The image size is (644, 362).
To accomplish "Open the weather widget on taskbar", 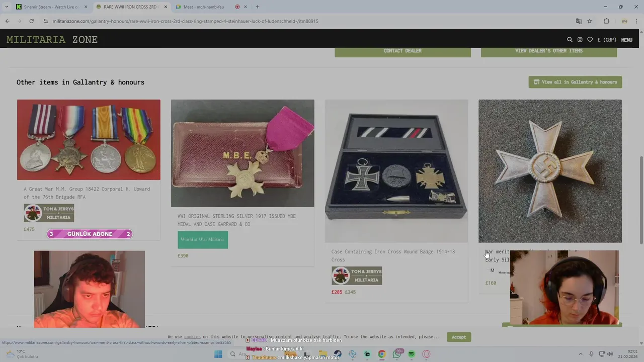I will tap(23, 354).
